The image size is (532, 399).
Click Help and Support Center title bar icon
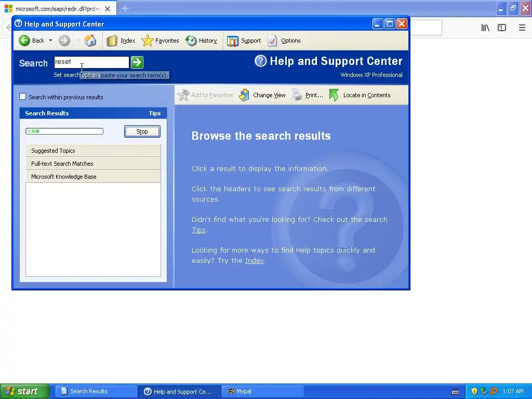point(19,24)
